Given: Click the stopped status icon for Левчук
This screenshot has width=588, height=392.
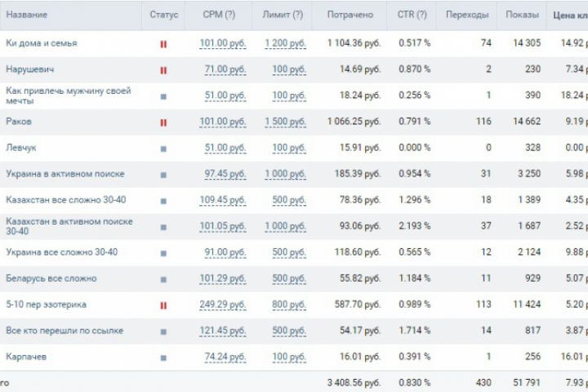Looking at the screenshot, I should point(163,149).
